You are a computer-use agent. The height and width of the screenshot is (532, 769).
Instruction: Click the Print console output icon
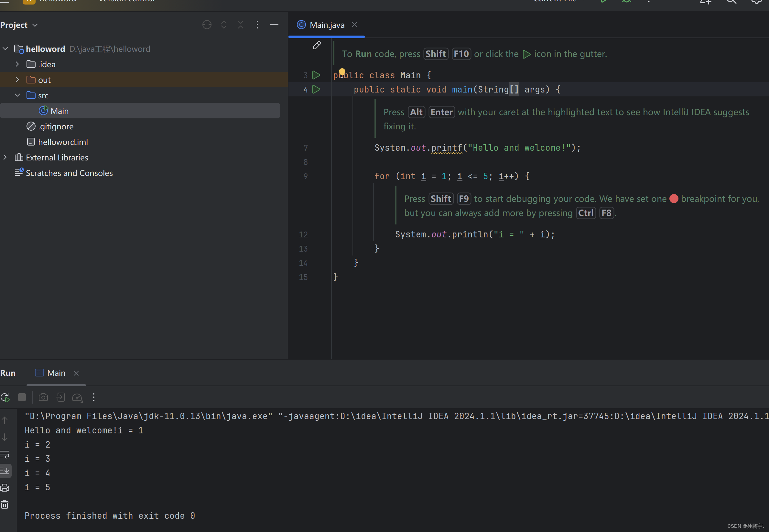5,488
